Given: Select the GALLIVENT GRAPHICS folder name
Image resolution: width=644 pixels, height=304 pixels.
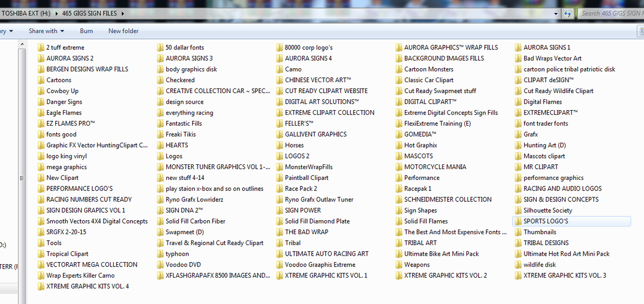Looking at the screenshot, I should [x=316, y=134].
